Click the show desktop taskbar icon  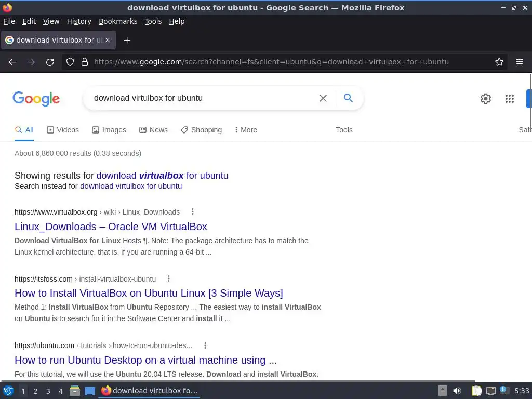89,391
